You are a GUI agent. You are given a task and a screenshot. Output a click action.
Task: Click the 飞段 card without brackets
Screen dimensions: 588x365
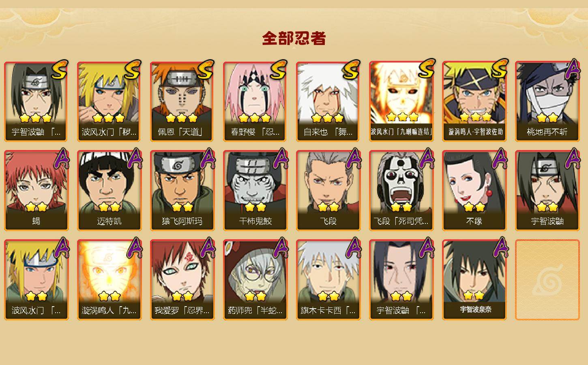pos(328,191)
